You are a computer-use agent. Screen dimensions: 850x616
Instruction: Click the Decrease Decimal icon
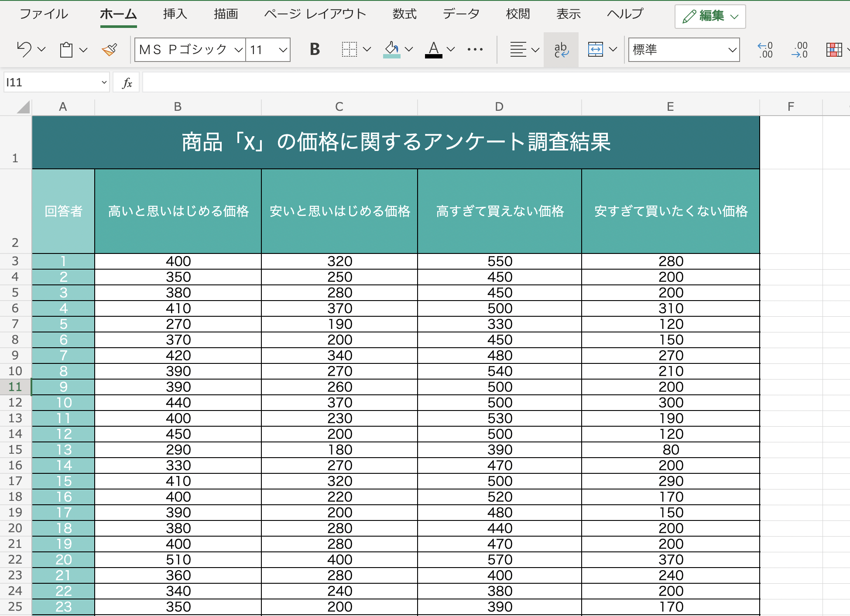[x=799, y=50]
